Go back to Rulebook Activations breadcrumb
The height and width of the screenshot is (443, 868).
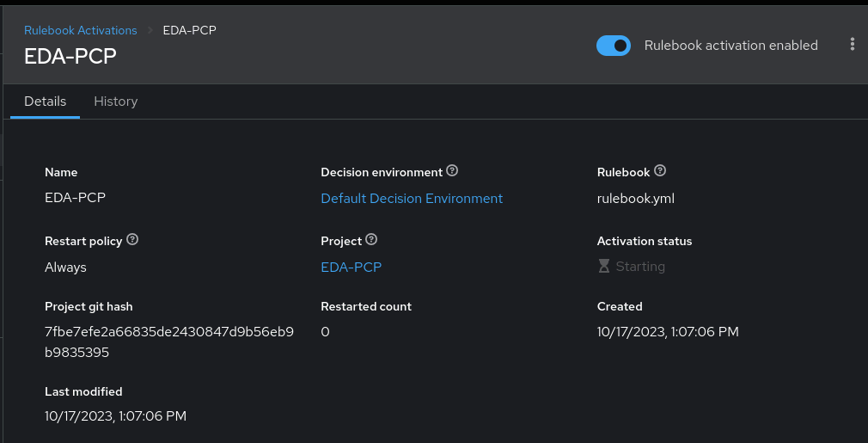[x=80, y=30]
